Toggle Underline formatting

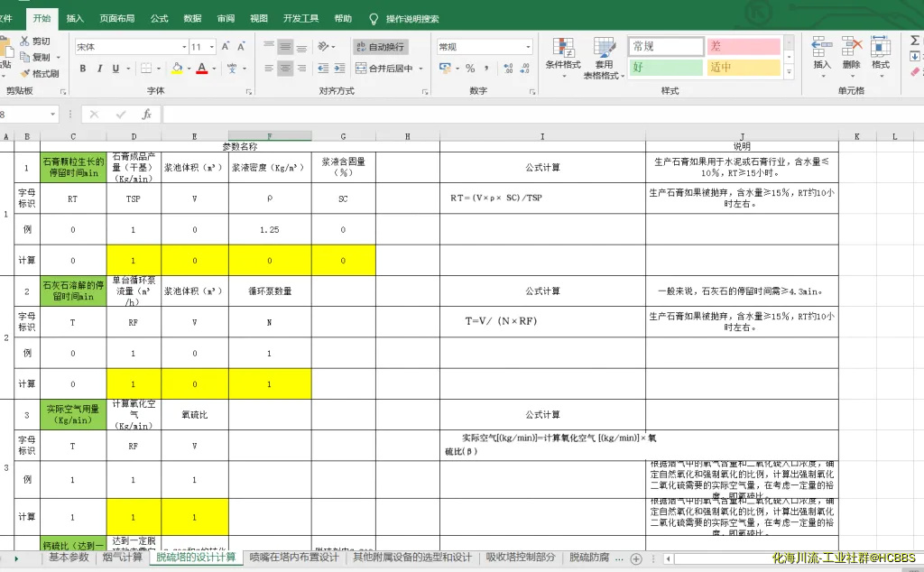116,69
